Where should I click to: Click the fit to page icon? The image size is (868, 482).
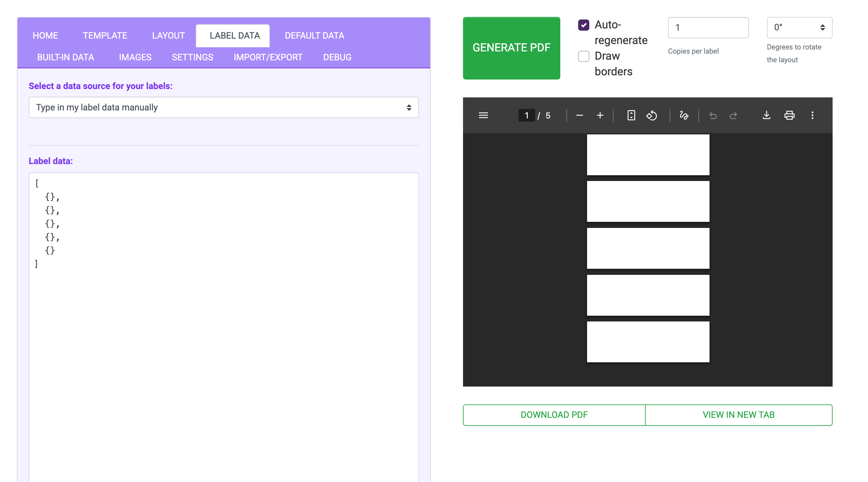click(631, 115)
